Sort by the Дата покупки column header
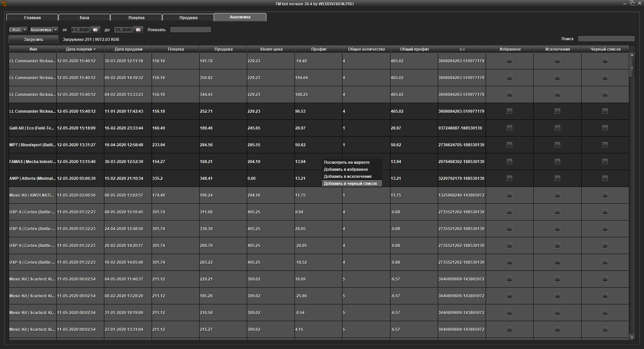This screenshot has height=349, width=644. point(80,49)
